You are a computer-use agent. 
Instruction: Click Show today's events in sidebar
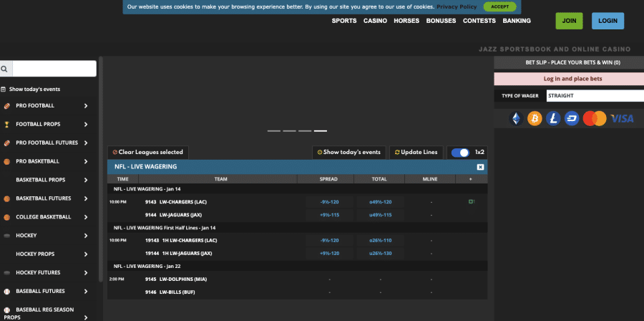(x=34, y=89)
